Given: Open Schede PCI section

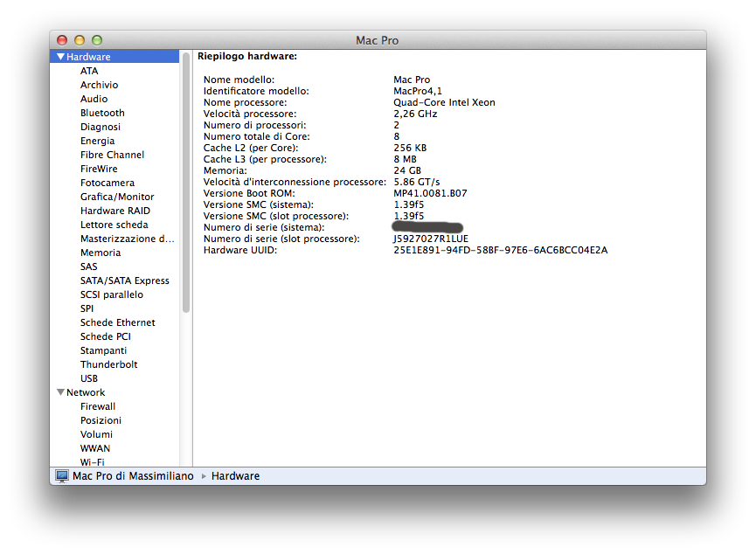Looking at the screenshot, I should click(x=105, y=336).
